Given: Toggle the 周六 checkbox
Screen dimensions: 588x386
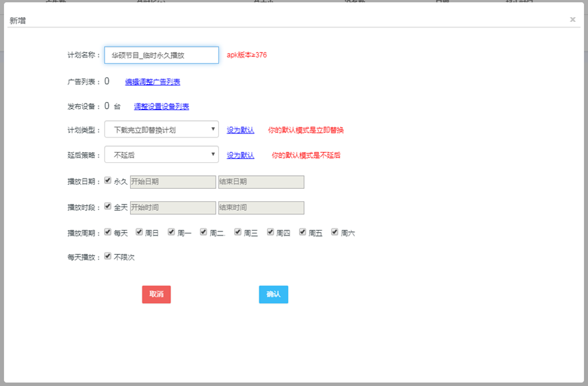Looking at the screenshot, I should tap(335, 232).
